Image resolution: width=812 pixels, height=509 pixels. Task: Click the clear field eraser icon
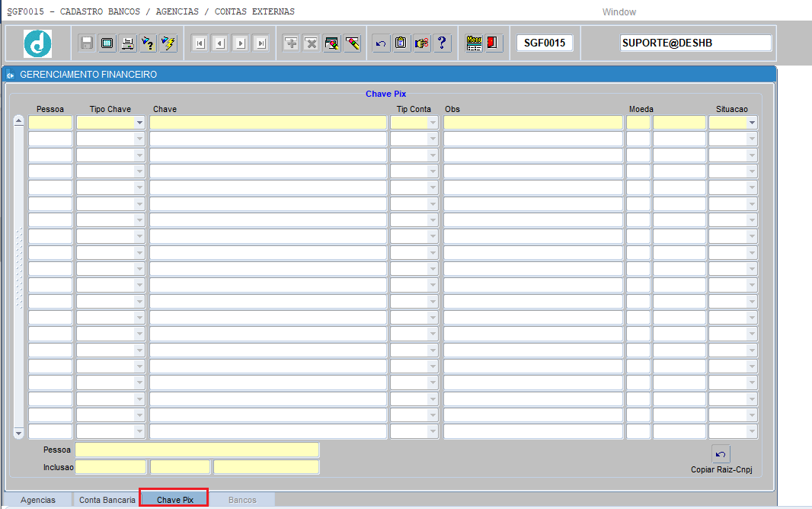(352, 43)
